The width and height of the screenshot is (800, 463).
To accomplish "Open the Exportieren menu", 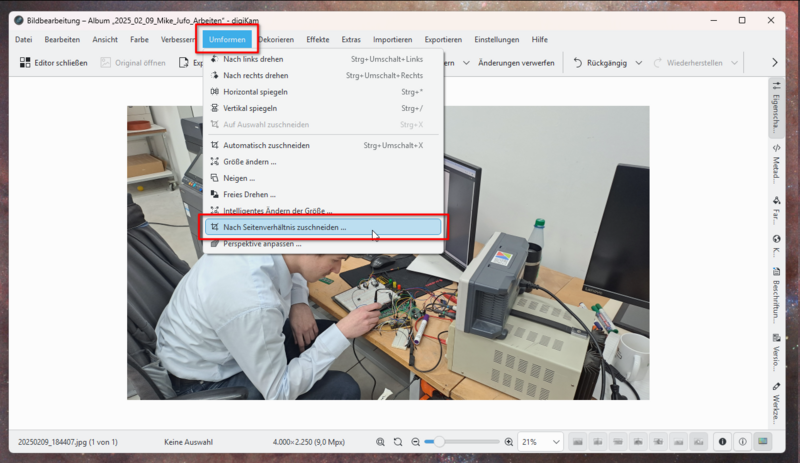I will (x=443, y=39).
